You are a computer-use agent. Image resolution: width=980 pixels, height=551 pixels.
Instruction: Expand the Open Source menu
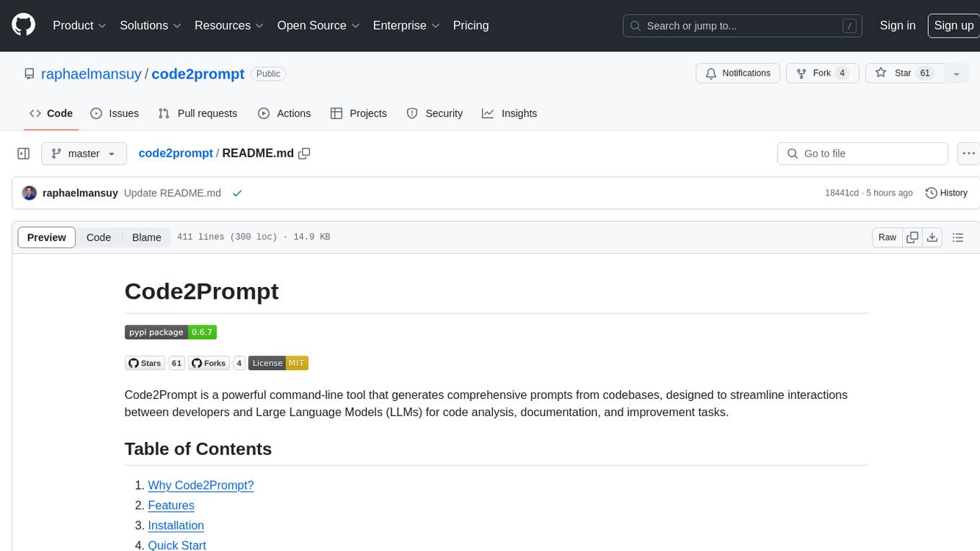(318, 25)
